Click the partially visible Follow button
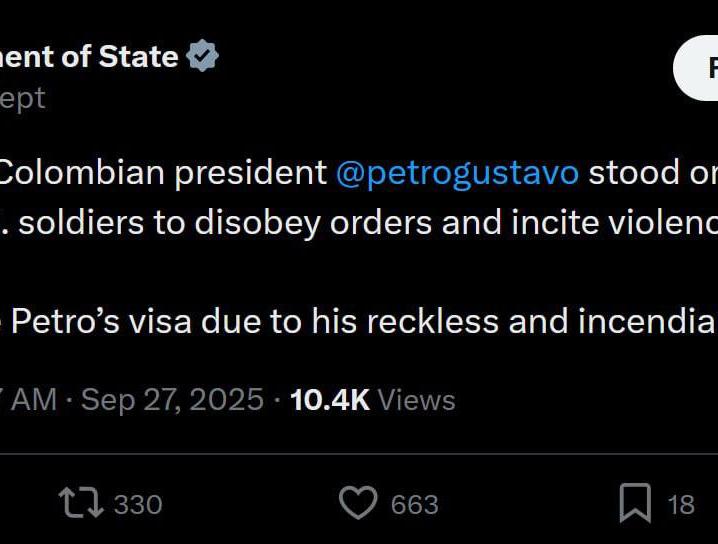 696,68
